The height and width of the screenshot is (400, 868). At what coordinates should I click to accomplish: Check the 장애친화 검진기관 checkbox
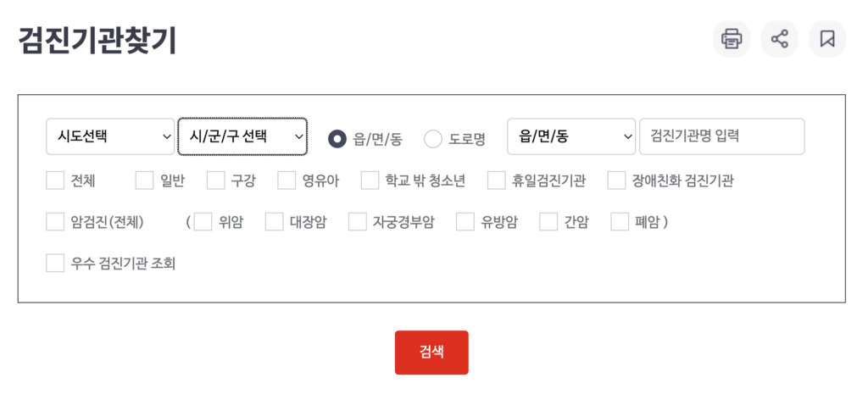(x=617, y=181)
